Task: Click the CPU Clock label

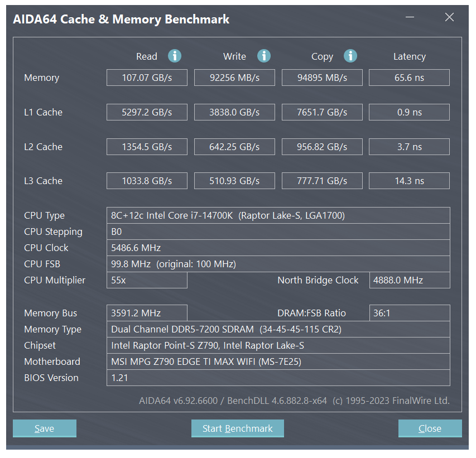Action: click(x=46, y=248)
